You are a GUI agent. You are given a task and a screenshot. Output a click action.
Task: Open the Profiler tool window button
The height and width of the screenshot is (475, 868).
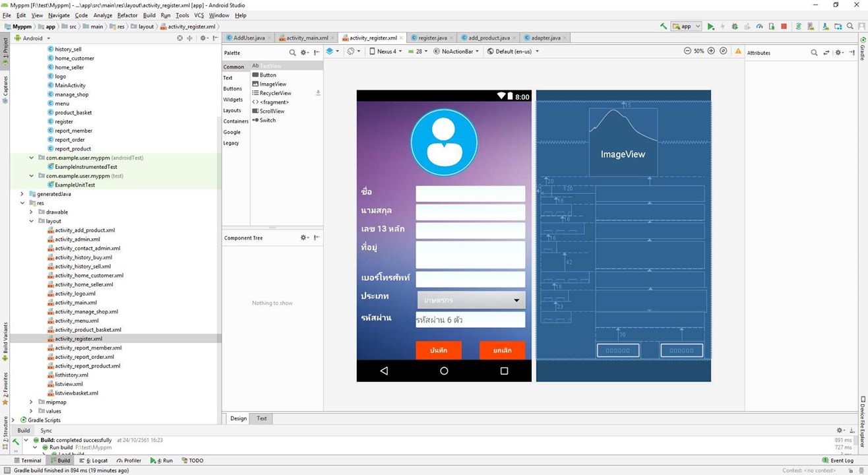pyautogui.click(x=129, y=460)
